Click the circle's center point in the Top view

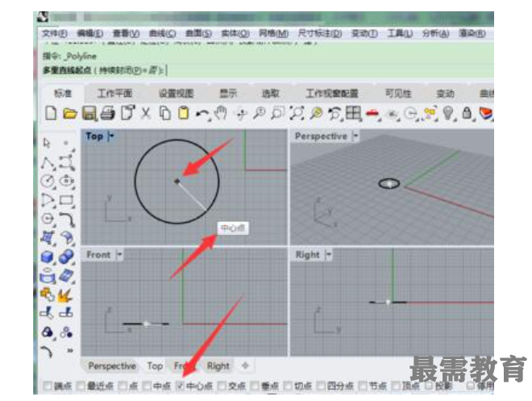pyautogui.click(x=177, y=182)
